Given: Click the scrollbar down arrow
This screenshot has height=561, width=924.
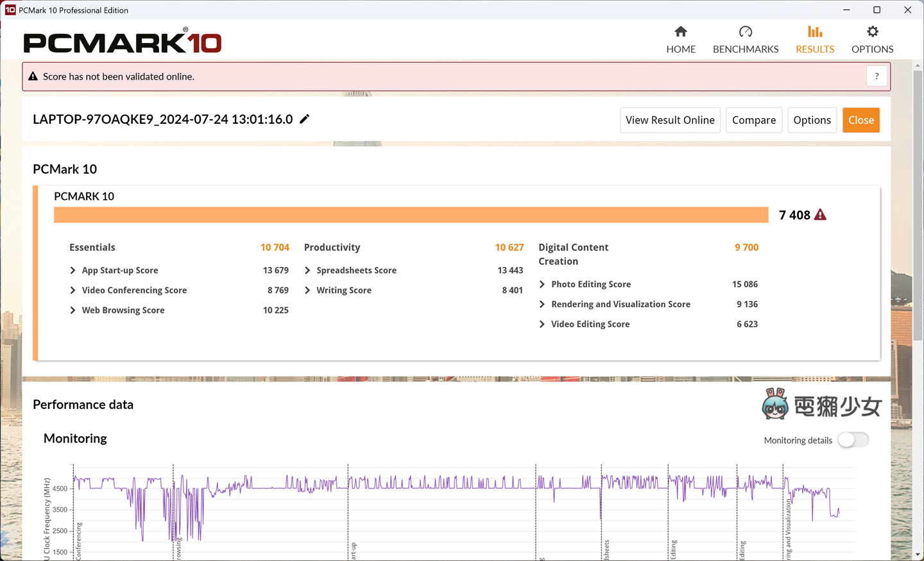Looking at the screenshot, I should coord(918,554).
